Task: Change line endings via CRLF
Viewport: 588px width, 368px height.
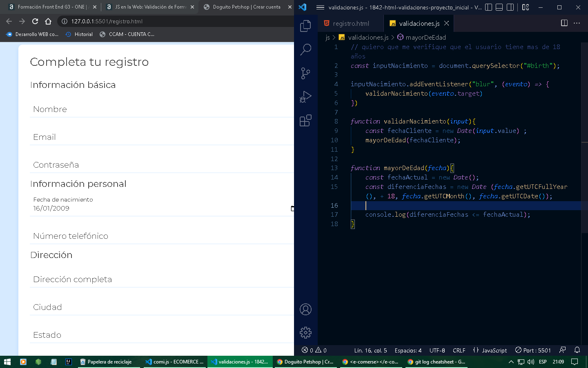Action: (x=459, y=350)
